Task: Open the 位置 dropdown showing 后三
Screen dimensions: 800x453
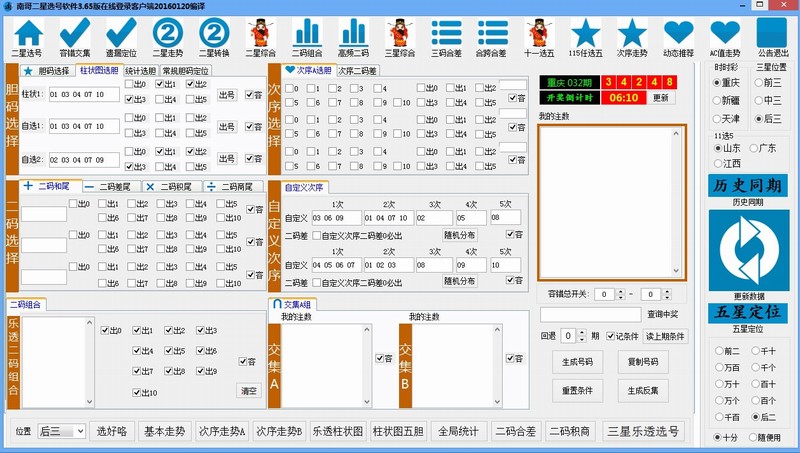Action: (62, 432)
